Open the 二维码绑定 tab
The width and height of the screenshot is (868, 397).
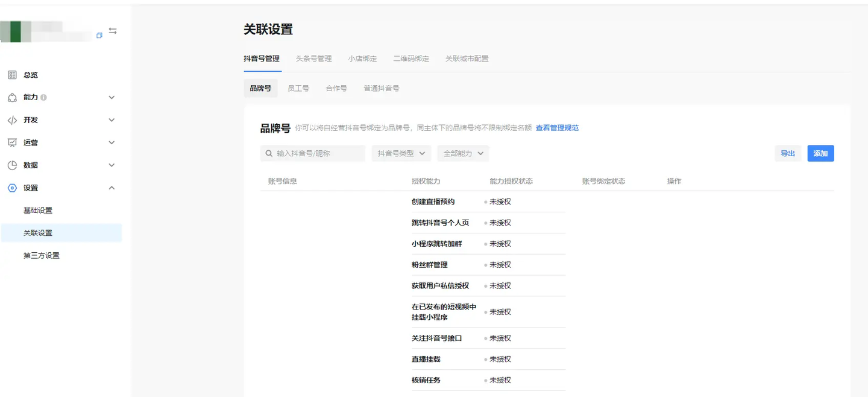tap(411, 59)
